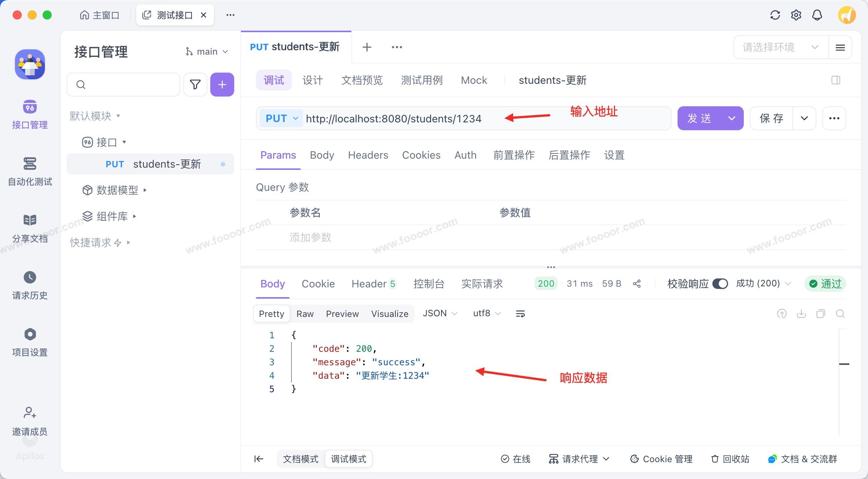Viewport: 868px width, 479px height.
Task: Switch to the request Headers tab
Action: pos(368,155)
